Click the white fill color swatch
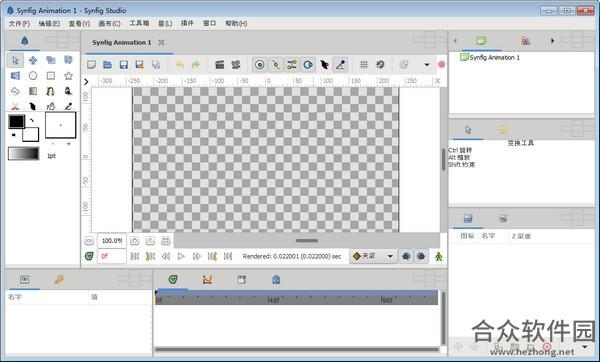The image size is (600, 362). pyautogui.click(x=31, y=135)
